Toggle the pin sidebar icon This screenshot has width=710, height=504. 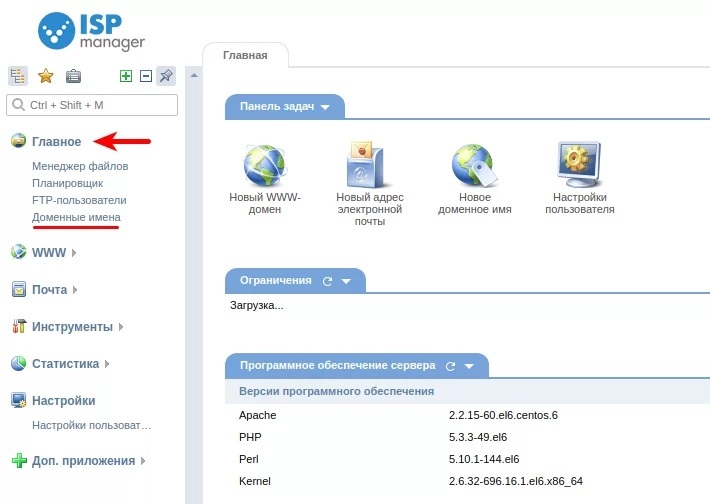coord(166,76)
